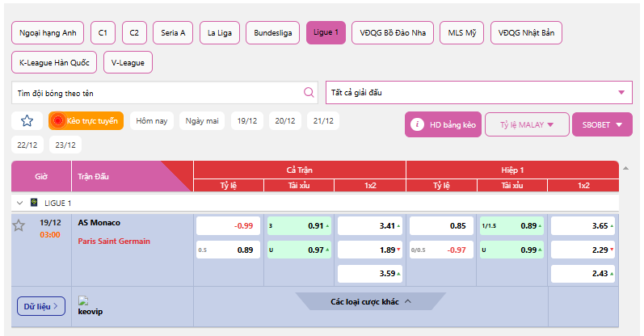
Task: Filter matches by date 22/12
Action: (x=27, y=145)
